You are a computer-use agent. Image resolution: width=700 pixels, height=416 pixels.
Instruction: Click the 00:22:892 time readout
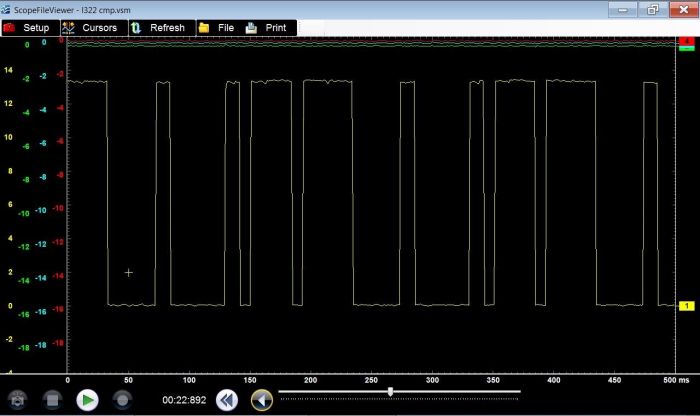coord(184,400)
